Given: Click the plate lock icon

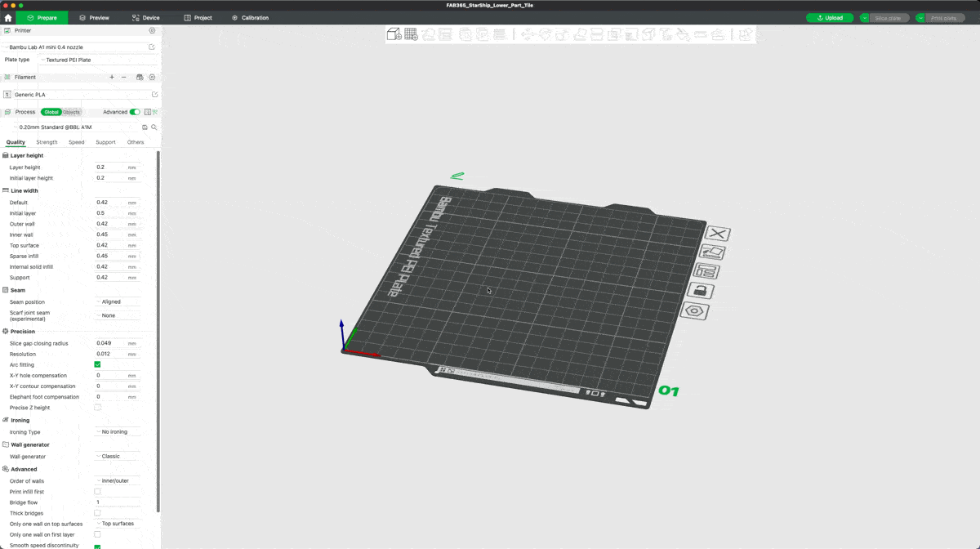Looking at the screenshot, I should tap(701, 291).
